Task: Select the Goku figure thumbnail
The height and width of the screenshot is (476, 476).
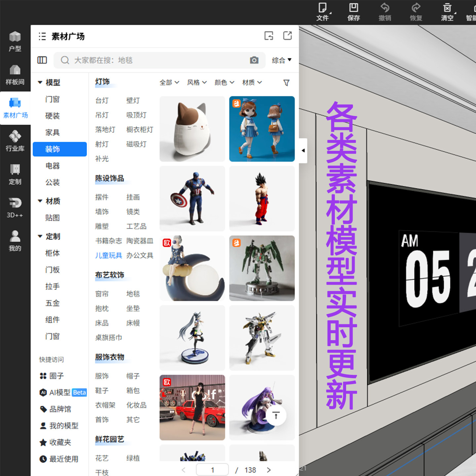Action: [262, 199]
